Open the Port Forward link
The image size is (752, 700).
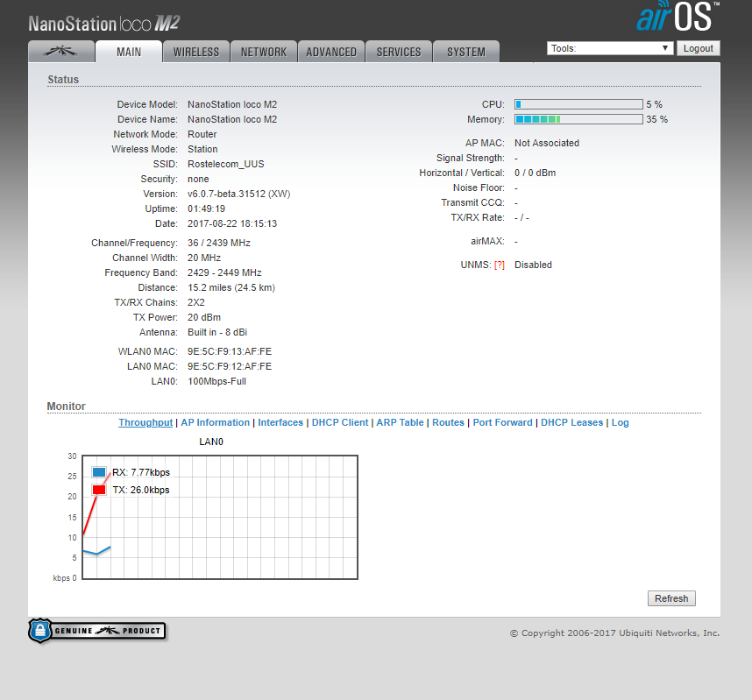(502, 422)
